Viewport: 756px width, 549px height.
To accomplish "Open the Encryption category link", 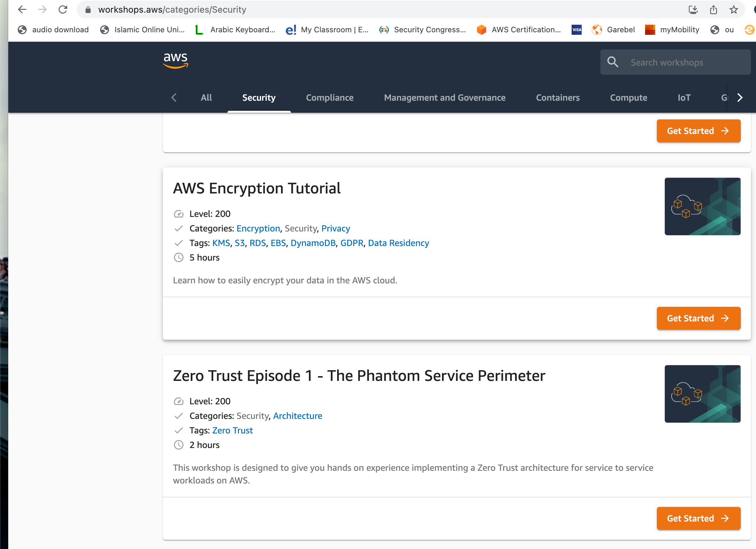I will (x=258, y=228).
